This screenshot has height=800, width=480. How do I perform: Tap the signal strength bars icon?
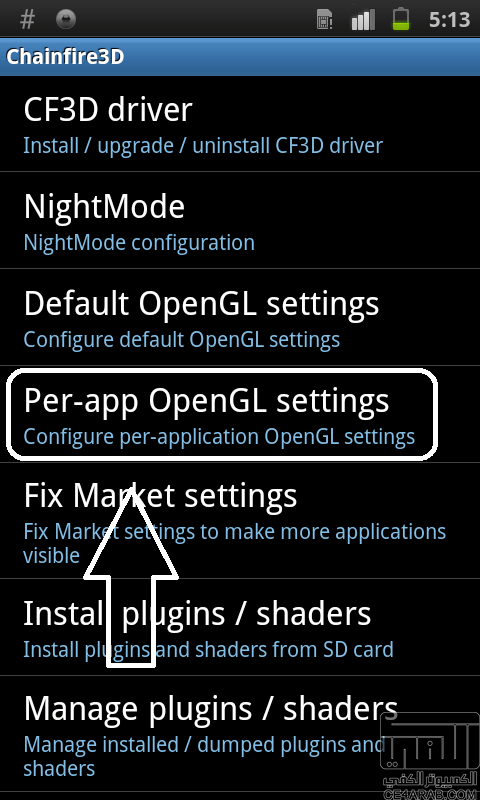[363, 20]
